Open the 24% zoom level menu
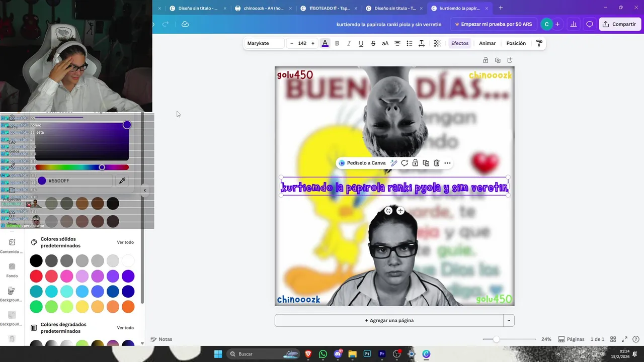The height and width of the screenshot is (362, 644). (546, 339)
